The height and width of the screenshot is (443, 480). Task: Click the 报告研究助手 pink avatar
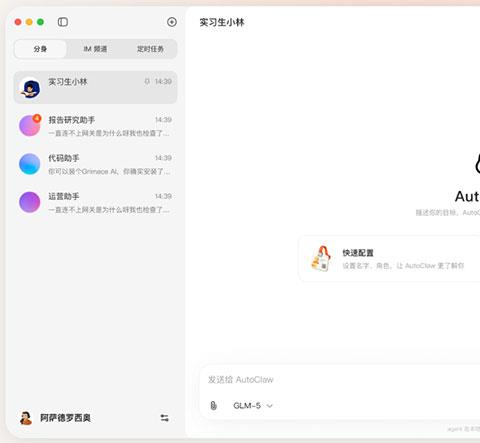point(30,126)
